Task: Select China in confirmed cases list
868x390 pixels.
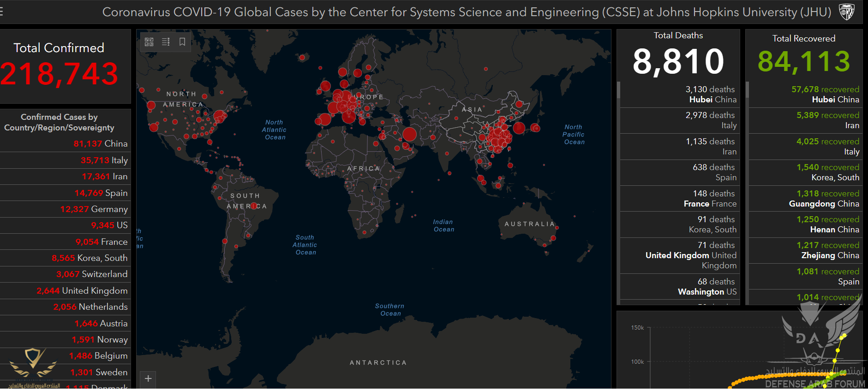Action: tap(100, 144)
